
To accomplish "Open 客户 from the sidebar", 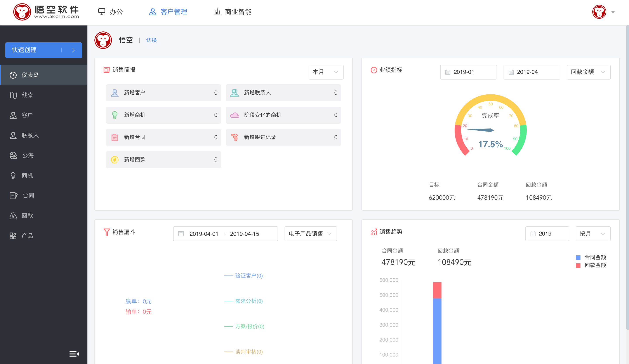I will pyautogui.click(x=44, y=115).
